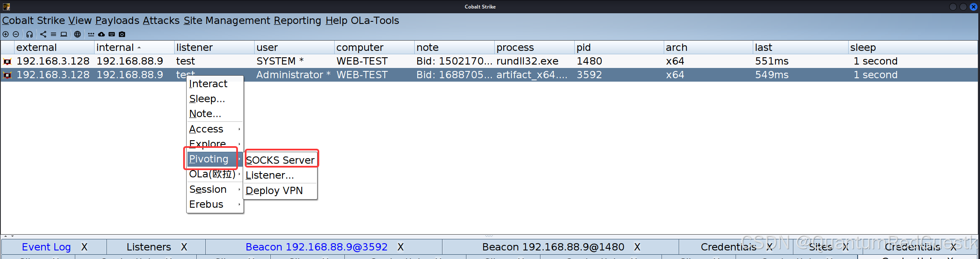This screenshot has height=259, width=980.
Task: Click the Cobalt Strike app icon in title bar
Action: 6,6
